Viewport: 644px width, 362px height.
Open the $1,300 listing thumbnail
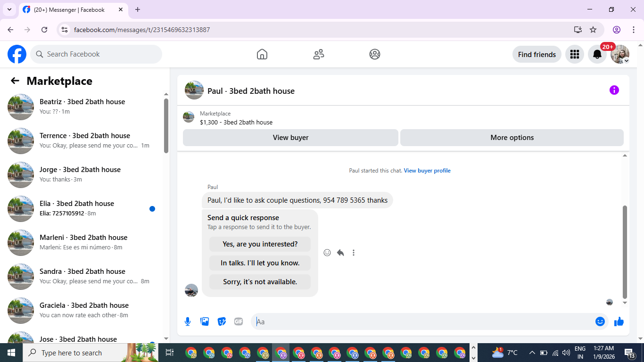tap(189, 117)
